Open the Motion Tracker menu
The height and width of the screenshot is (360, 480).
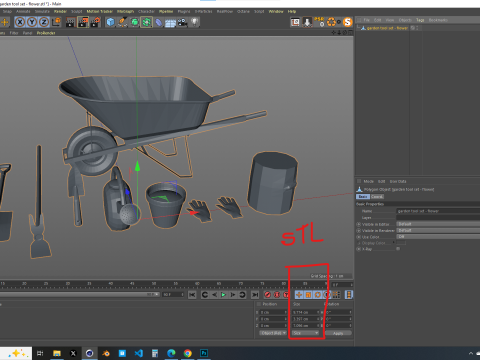click(x=100, y=11)
